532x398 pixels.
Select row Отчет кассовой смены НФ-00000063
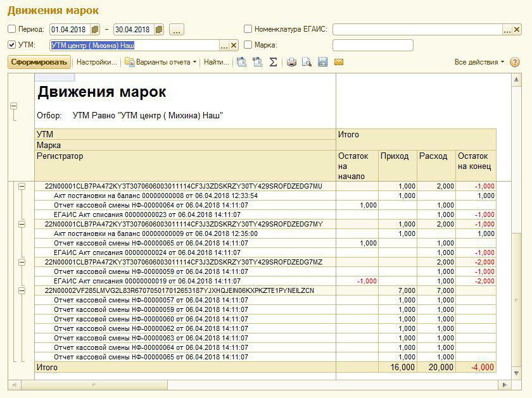[x=265, y=338]
